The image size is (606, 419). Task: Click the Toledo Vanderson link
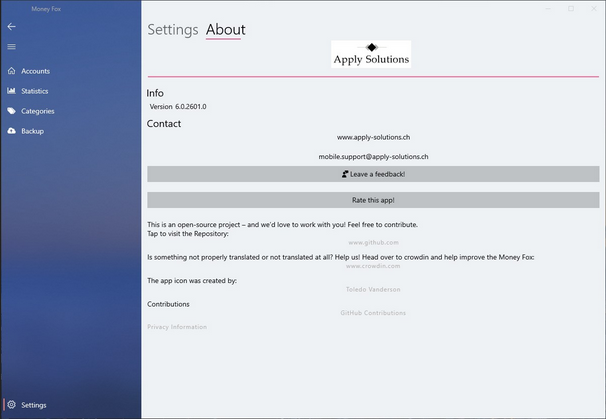(x=373, y=289)
